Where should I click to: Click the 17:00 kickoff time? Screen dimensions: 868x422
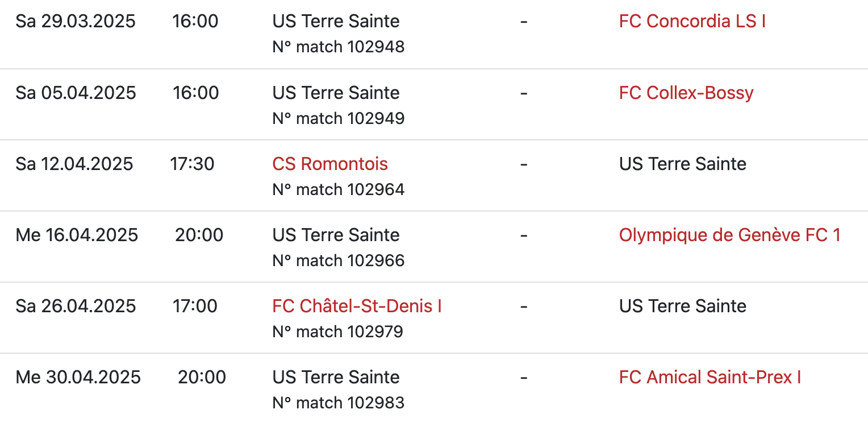[x=195, y=306]
